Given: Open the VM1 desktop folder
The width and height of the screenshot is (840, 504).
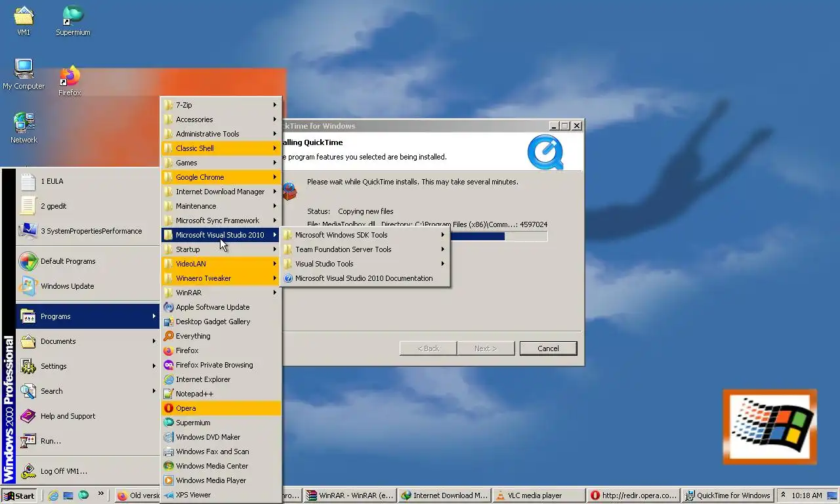Looking at the screenshot, I should [24, 20].
